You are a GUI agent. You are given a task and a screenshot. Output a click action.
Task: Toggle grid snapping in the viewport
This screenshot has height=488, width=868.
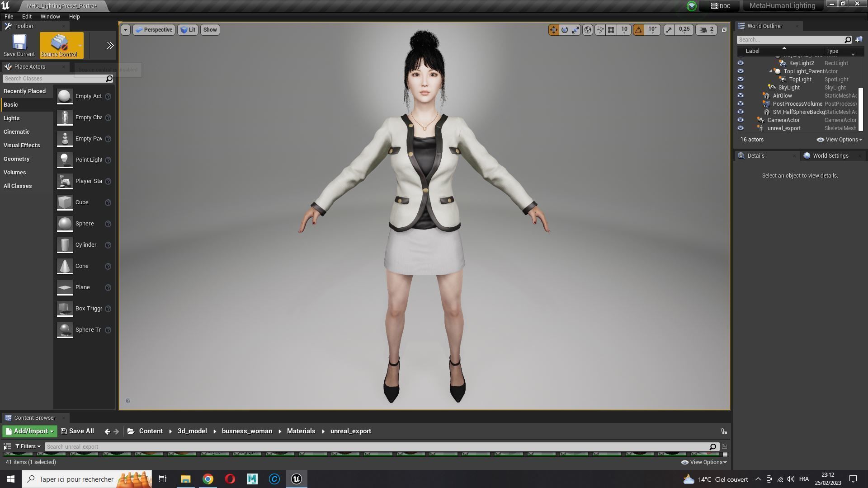coord(611,30)
